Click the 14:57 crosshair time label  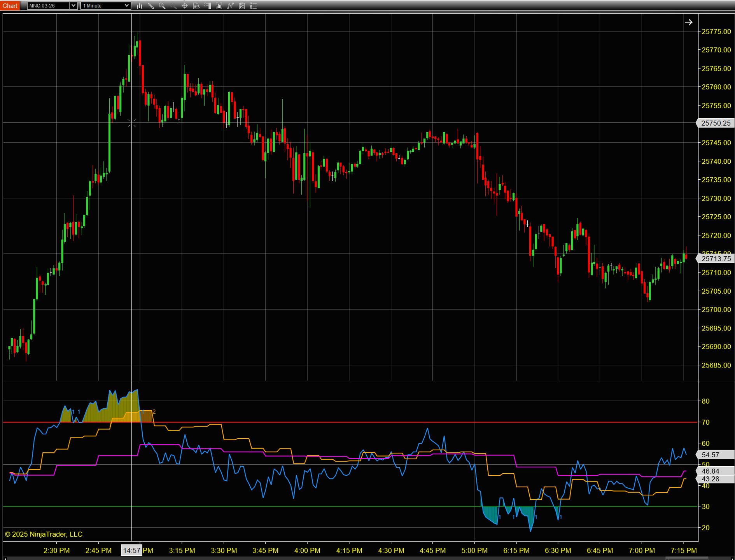tap(131, 550)
